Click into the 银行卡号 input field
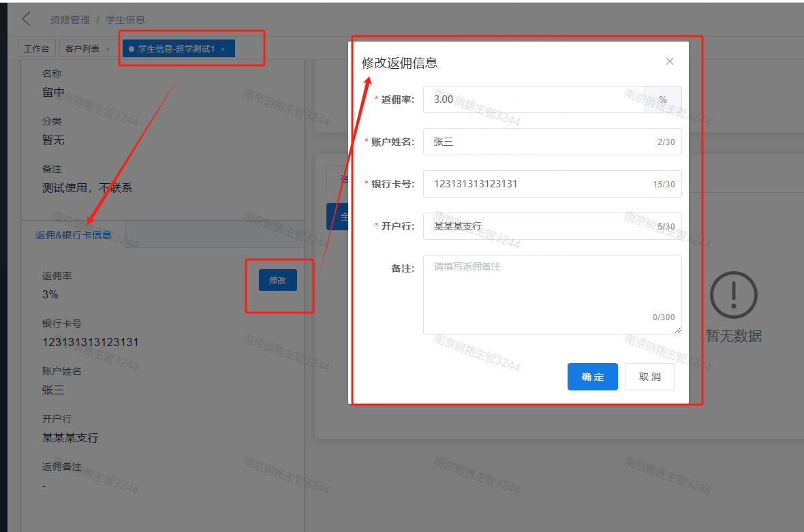 [538, 184]
